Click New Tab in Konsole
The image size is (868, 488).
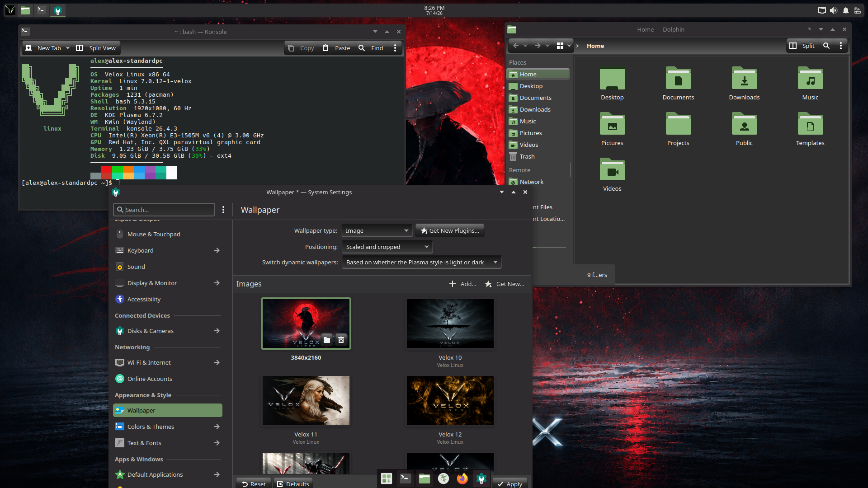(x=43, y=48)
